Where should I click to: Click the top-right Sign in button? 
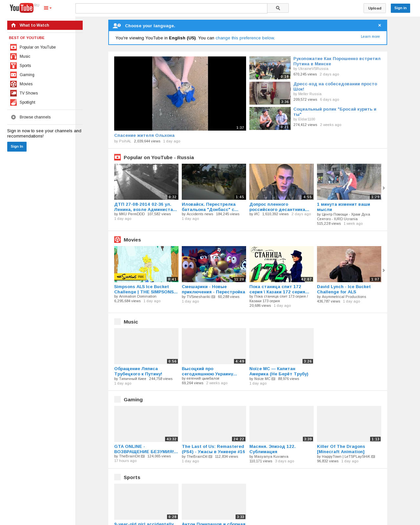pos(400,8)
